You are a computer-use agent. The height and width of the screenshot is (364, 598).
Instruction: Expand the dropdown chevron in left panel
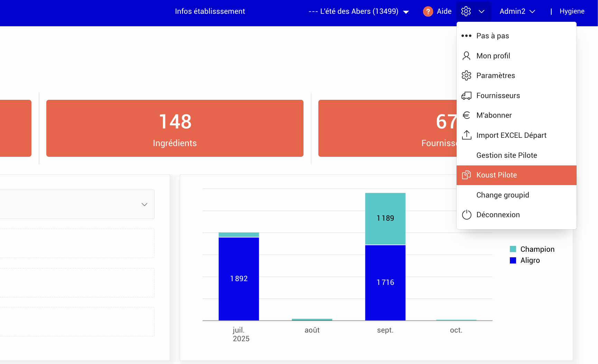point(144,204)
